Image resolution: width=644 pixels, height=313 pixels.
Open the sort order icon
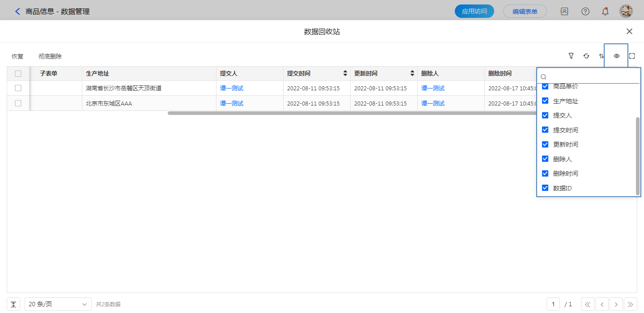[x=601, y=56]
